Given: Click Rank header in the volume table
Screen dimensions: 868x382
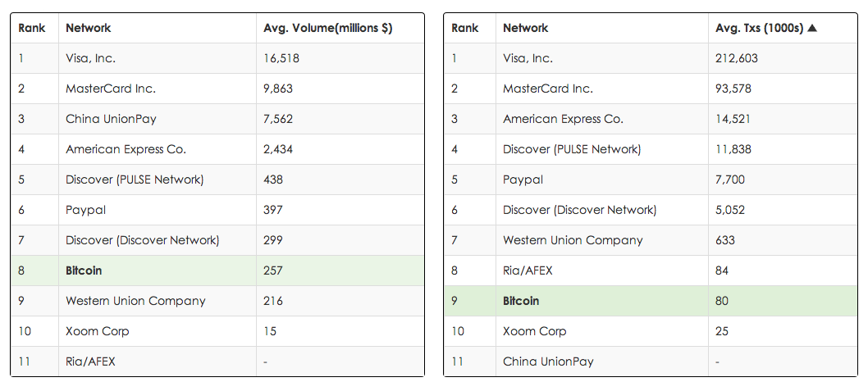Looking at the screenshot, I should [30, 28].
